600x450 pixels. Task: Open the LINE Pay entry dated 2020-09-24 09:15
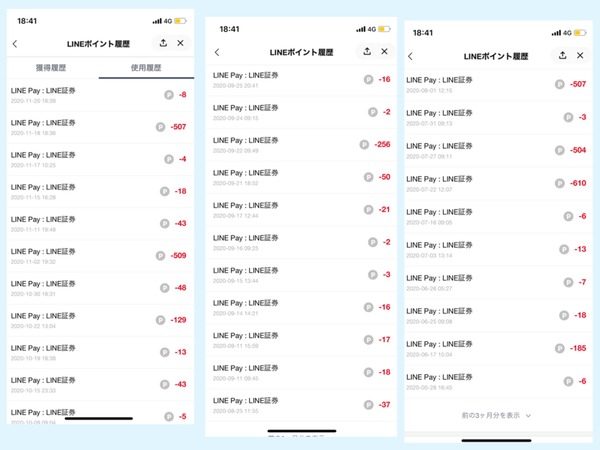click(x=301, y=112)
